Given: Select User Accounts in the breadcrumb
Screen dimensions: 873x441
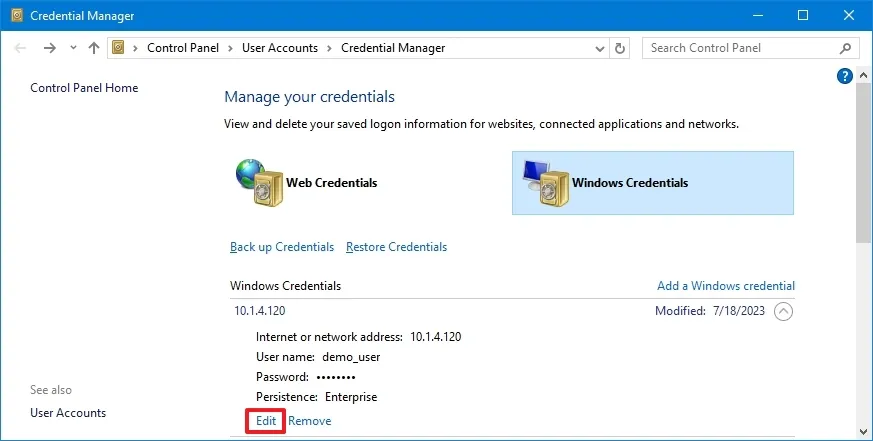Looking at the screenshot, I should pyautogui.click(x=279, y=48).
